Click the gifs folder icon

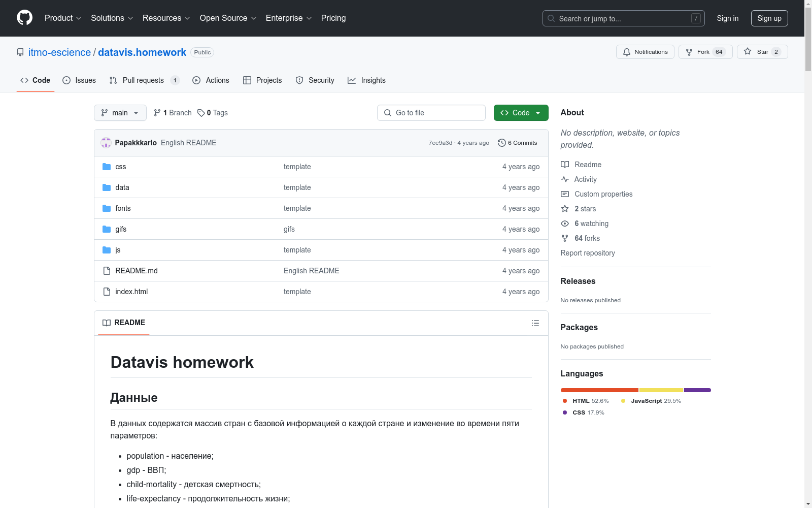click(107, 229)
